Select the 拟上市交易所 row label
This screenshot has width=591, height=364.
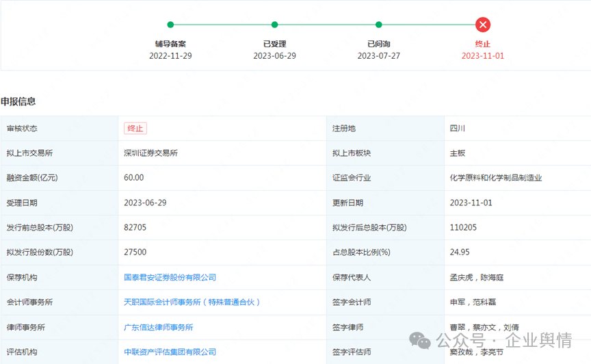pyautogui.click(x=29, y=153)
